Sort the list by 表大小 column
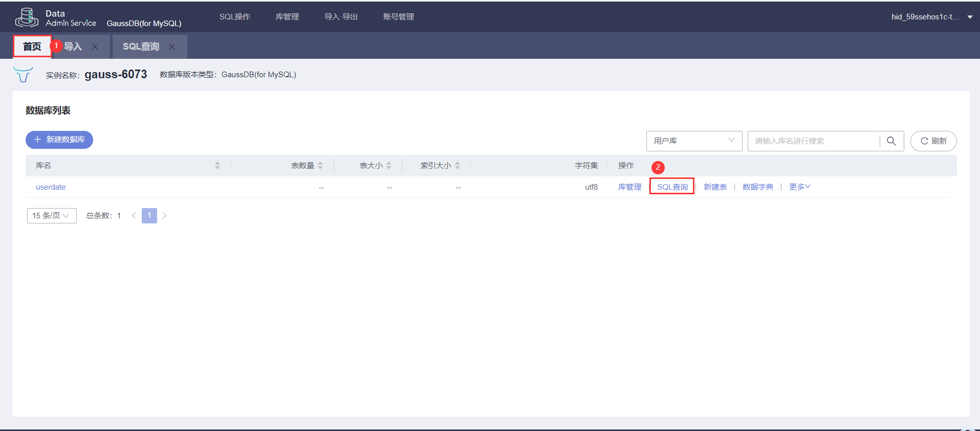The width and height of the screenshot is (980, 431). (x=389, y=166)
